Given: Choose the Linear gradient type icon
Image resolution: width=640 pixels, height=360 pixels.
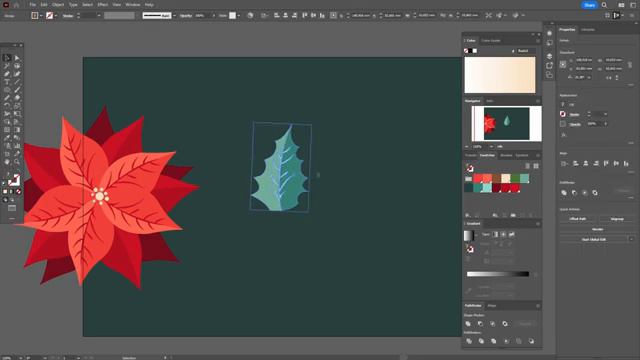Looking at the screenshot, I should point(495,234).
